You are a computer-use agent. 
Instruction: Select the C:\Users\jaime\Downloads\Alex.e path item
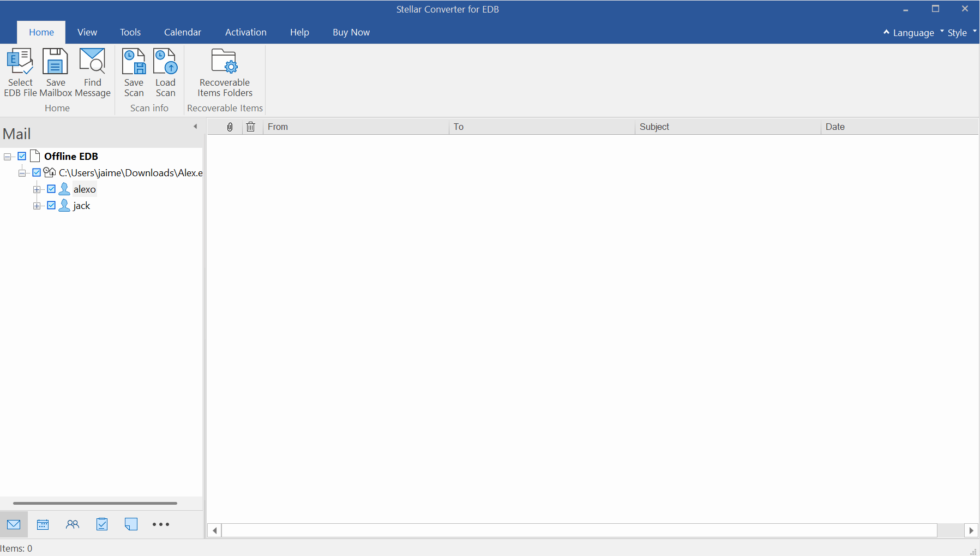tap(130, 173)
